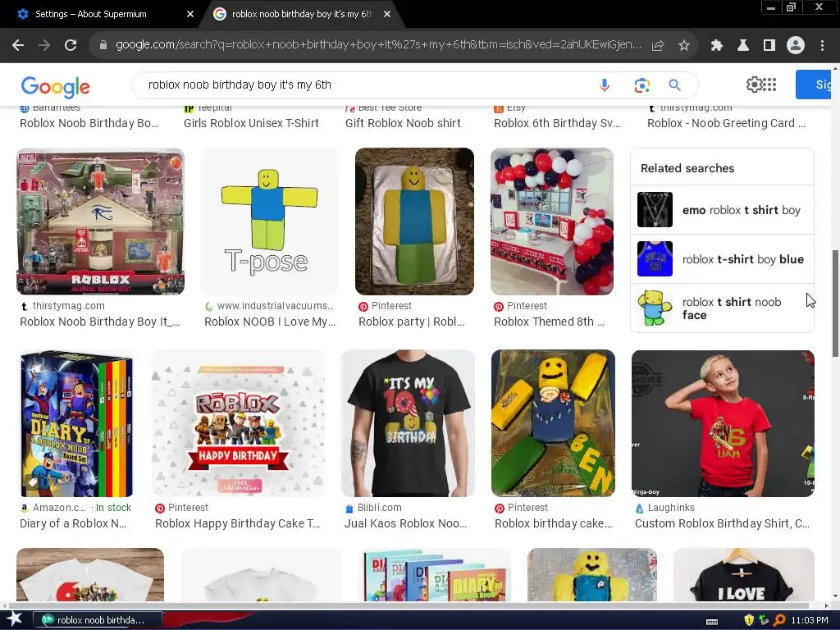Open the Roblox Happy Birthday cake topper image
840x630 pixels.
pyautogui.click(x=238, y=423)
